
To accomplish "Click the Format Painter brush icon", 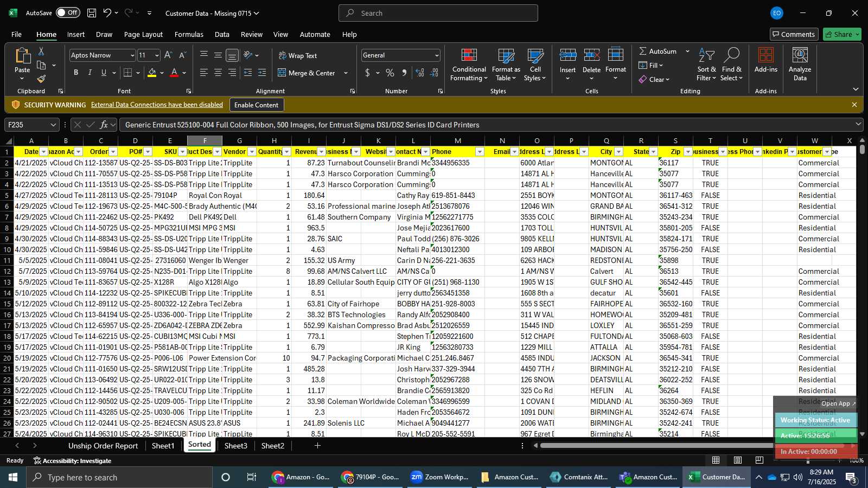I will (41, 79).
